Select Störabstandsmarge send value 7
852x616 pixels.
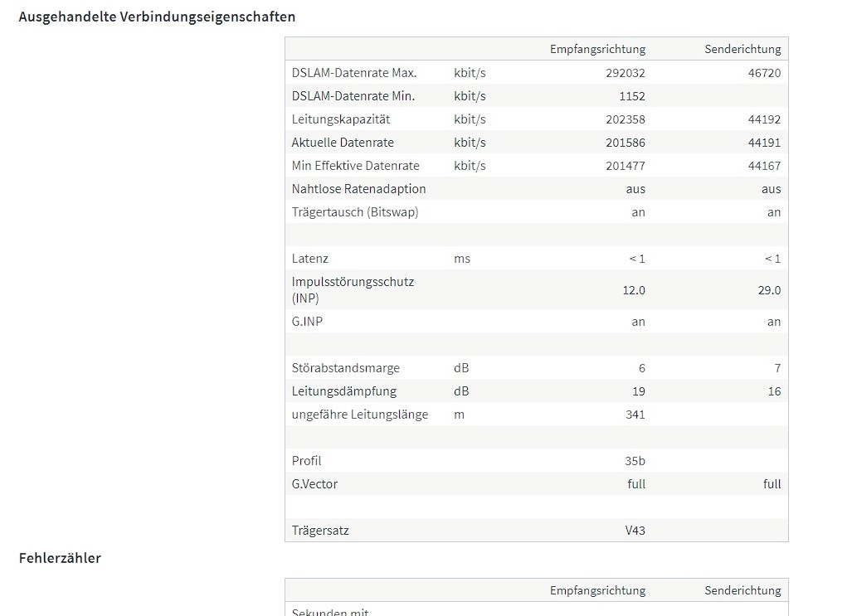click(x=777, y=368)
